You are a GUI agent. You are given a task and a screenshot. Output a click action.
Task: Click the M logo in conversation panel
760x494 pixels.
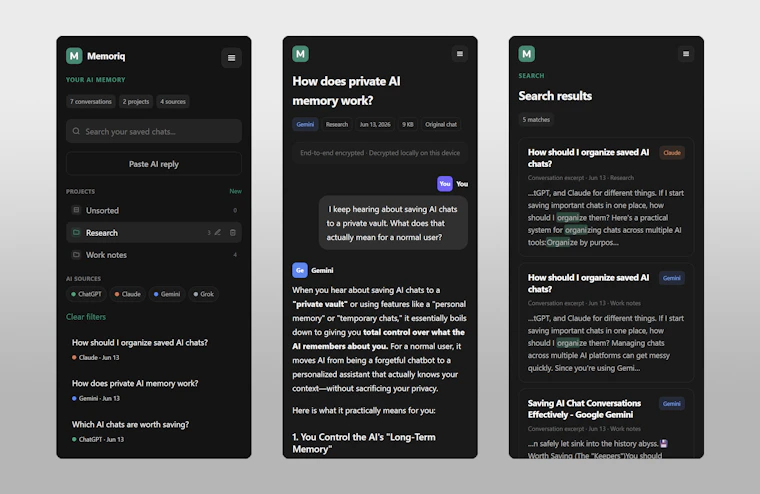[301, 54]
